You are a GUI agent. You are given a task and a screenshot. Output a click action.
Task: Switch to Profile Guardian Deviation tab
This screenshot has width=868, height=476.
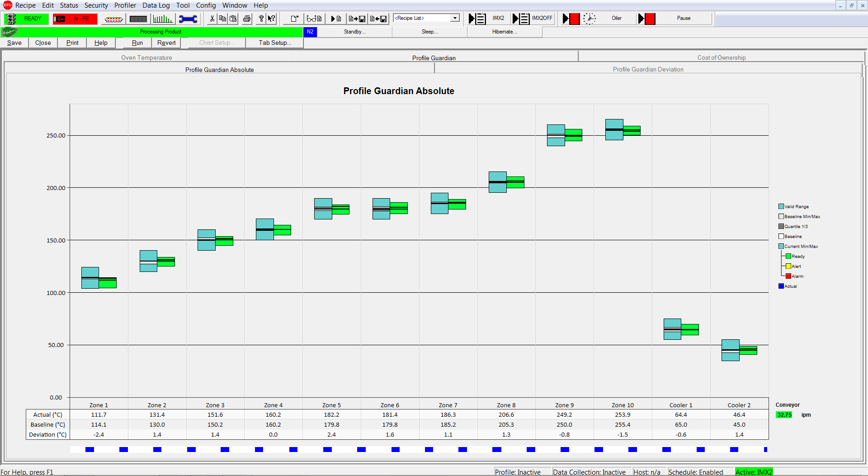(x=648, y=69)
